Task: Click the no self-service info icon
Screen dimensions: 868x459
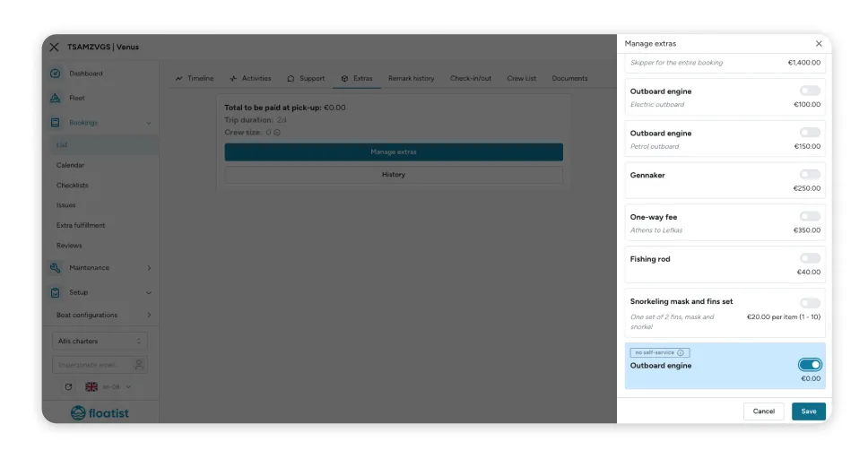Action: pos(681,352)
